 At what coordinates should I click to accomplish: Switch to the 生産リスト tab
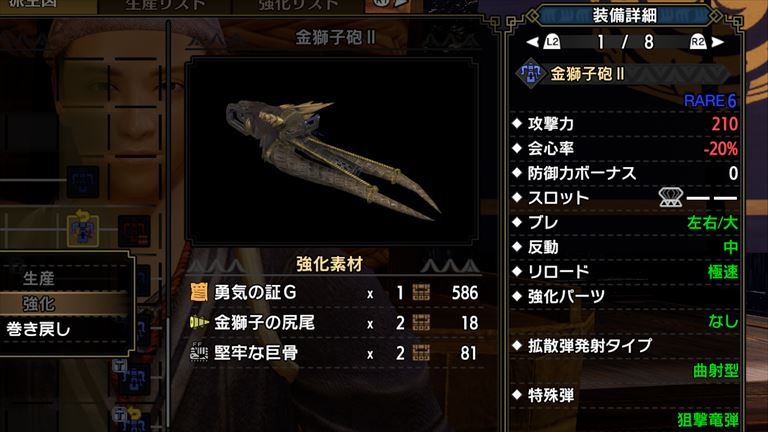[165, 6]
